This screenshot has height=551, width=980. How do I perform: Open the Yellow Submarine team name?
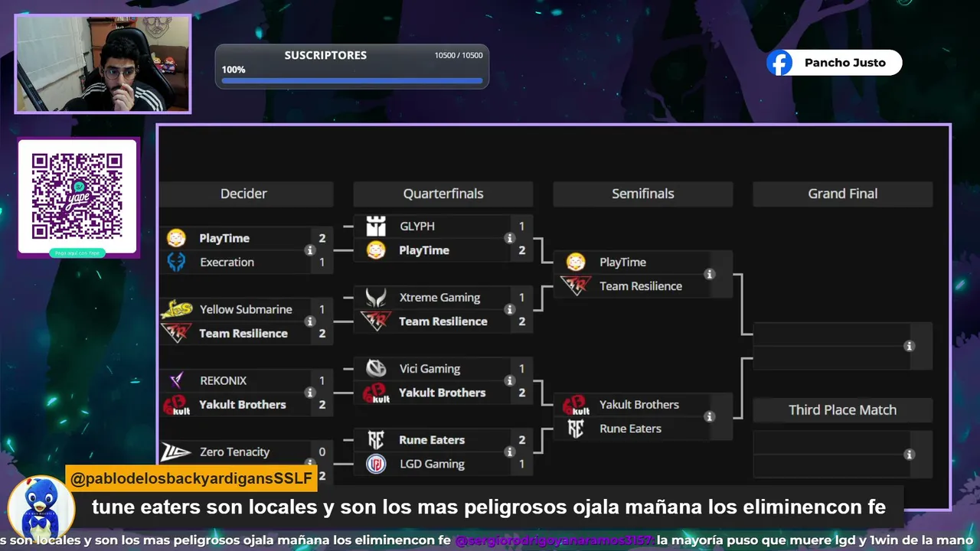246,309
